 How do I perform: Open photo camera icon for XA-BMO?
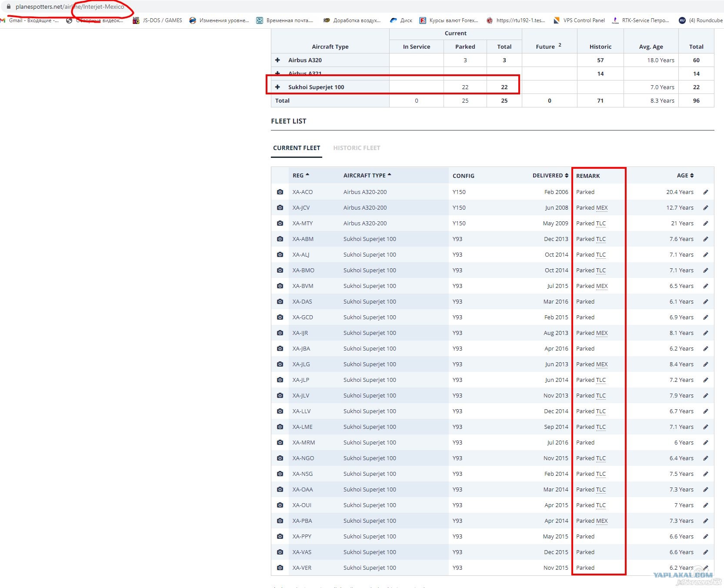280,270
